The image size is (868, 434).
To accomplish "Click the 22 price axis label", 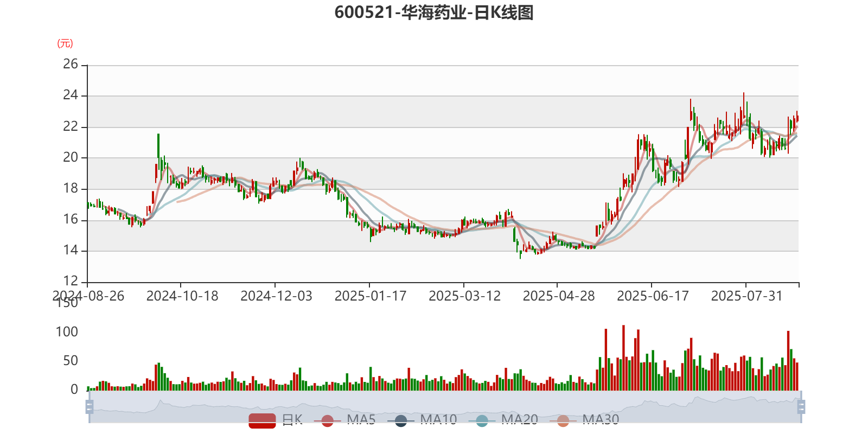I will click(71, 127).
